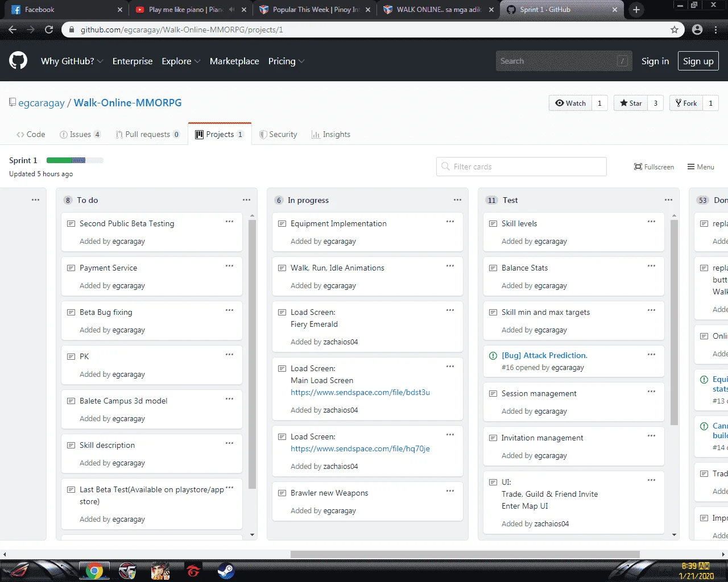Open the GitHub logo home link
Screen dimensions: 728x582
click(x=18, y=61)
